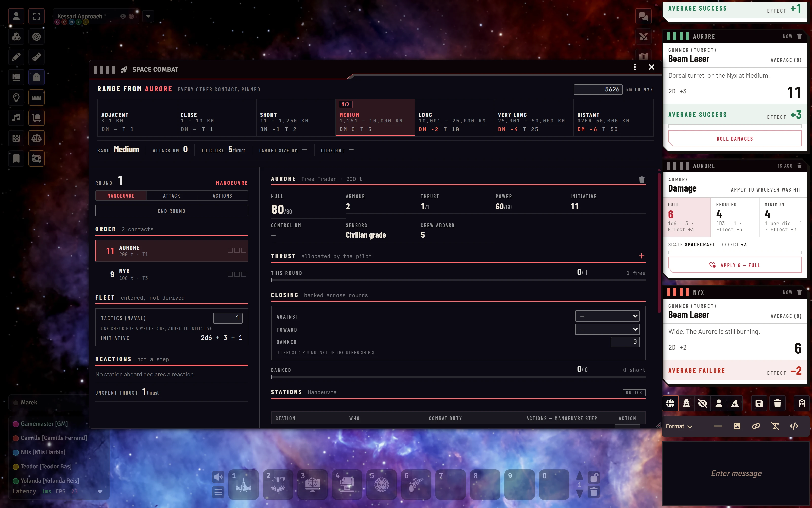
Task: Insert a link in the chat editor
Action: click(x=756, y=426)
